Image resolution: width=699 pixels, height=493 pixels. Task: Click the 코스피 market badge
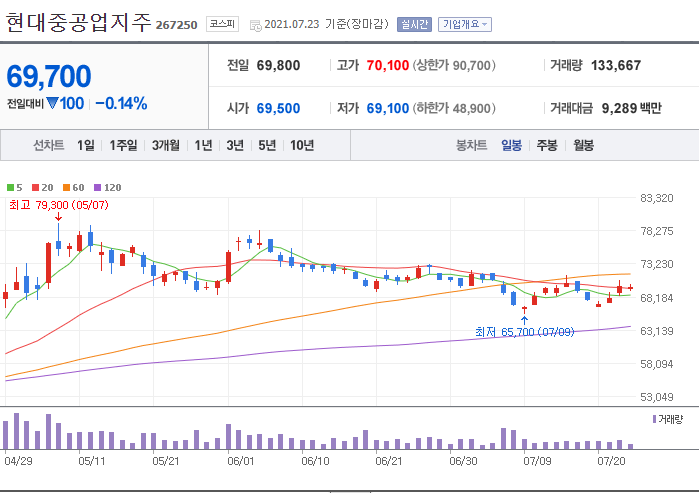coord(222,24)
